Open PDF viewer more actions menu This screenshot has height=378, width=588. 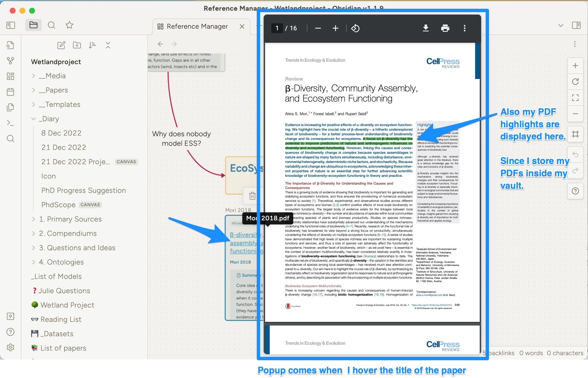click(464, 28)
